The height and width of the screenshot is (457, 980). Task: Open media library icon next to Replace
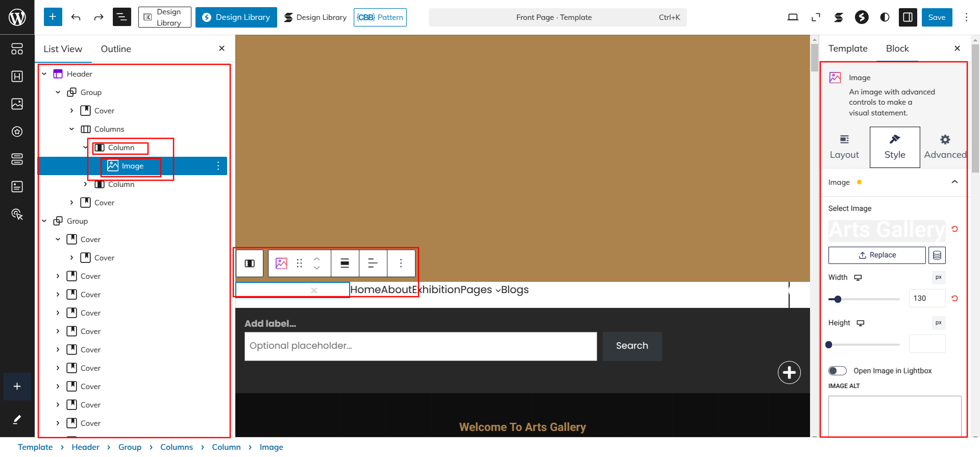tap(937, 255)
